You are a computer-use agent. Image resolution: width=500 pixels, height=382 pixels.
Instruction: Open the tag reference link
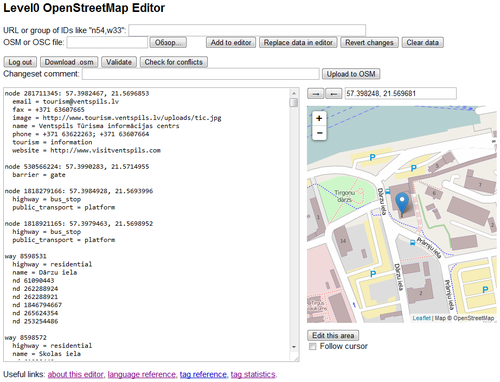pos(203,375)
